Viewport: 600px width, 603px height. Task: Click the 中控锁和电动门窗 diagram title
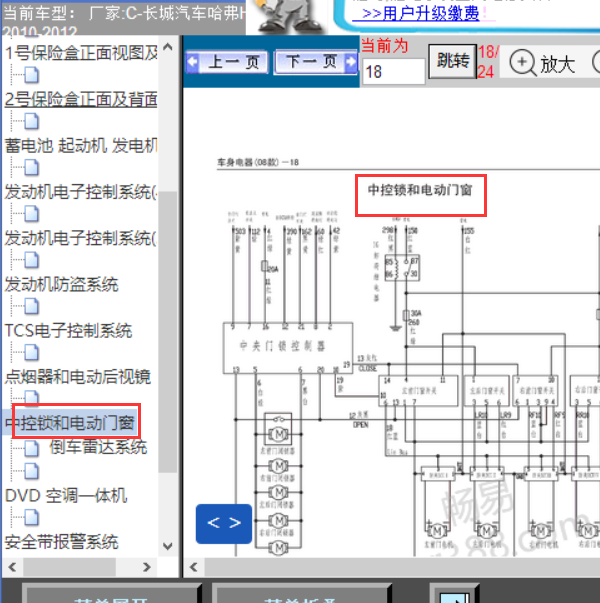coord(420,190)
